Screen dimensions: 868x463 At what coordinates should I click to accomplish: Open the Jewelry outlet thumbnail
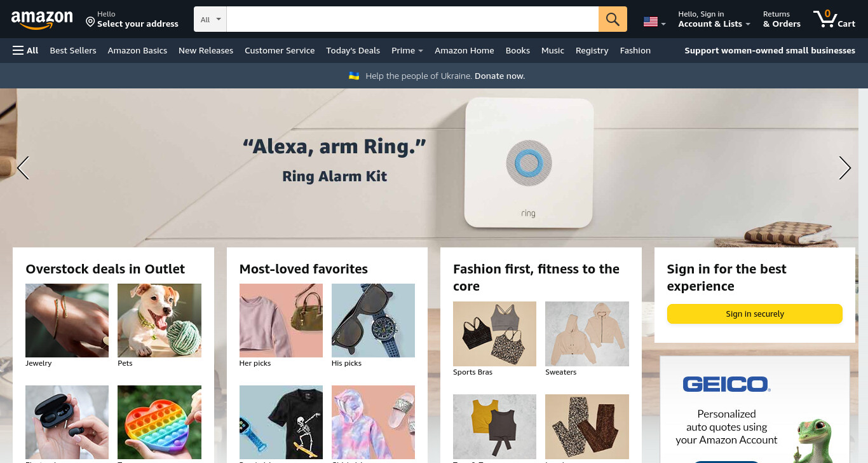point(67,321)
